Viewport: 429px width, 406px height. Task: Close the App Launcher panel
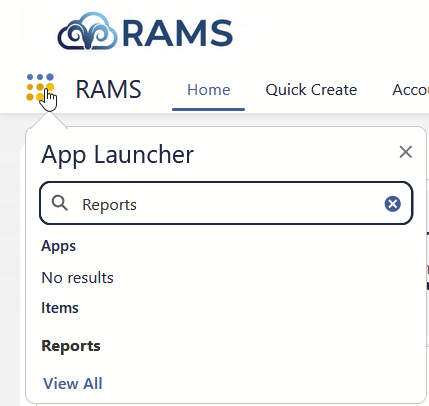click(406, 152)
